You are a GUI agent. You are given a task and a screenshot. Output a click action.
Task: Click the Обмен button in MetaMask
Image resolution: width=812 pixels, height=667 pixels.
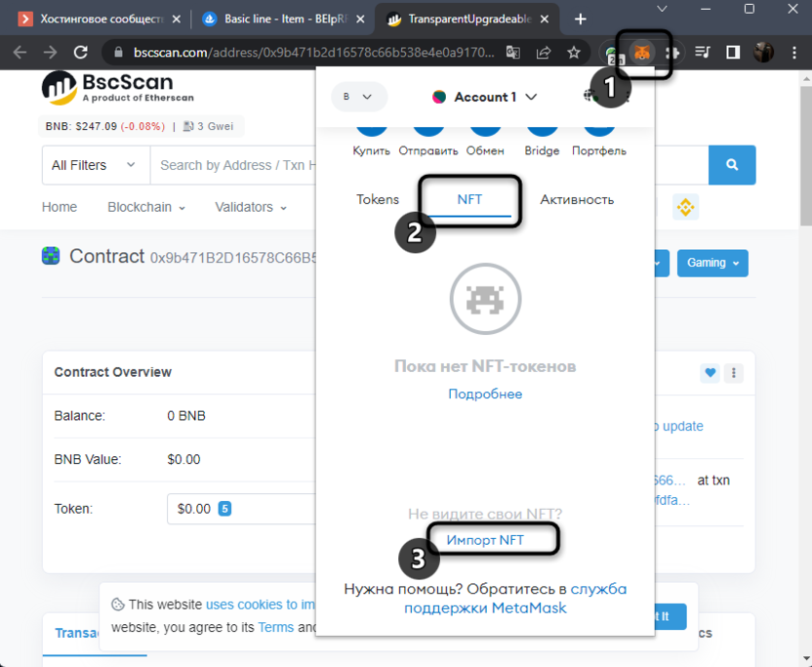(x=485, y=141)
